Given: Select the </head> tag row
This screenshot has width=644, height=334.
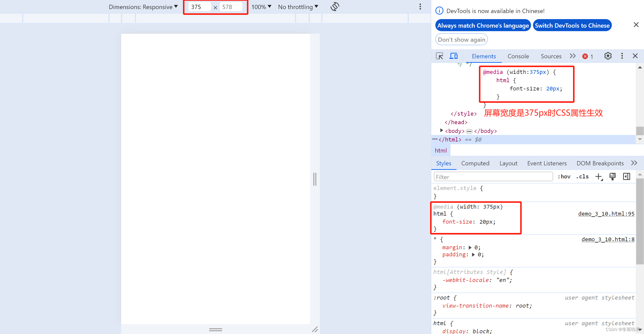Looking at the screenshot, I should point(456,122).
